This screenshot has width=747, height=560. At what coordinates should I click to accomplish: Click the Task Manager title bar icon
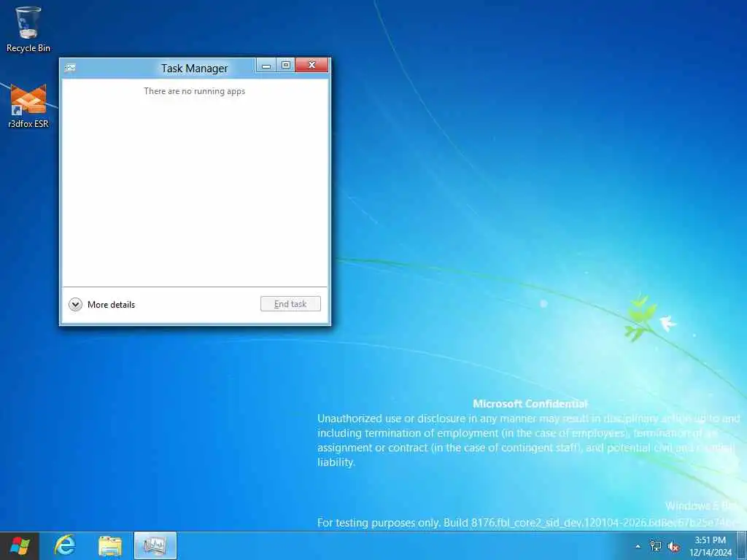coord(70,68)
